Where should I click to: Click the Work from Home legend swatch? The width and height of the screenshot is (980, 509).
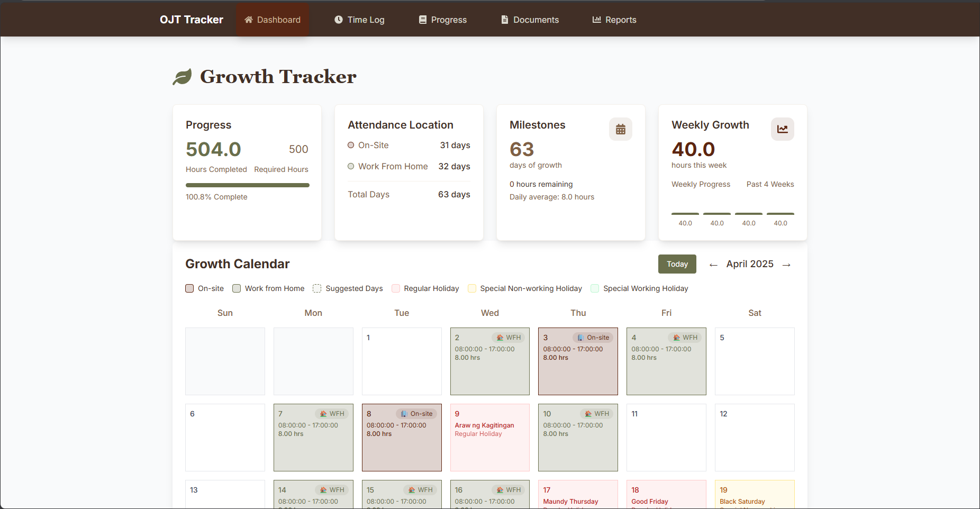click(237, 288)
